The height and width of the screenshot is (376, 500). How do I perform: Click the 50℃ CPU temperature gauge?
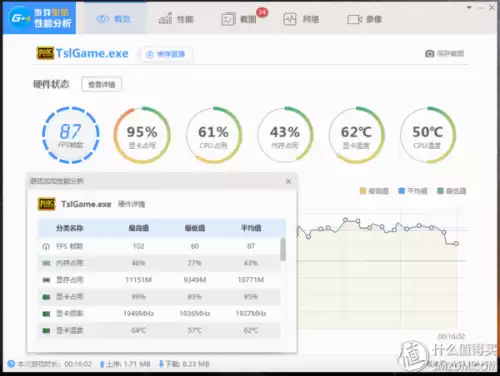tap(428, 135)
